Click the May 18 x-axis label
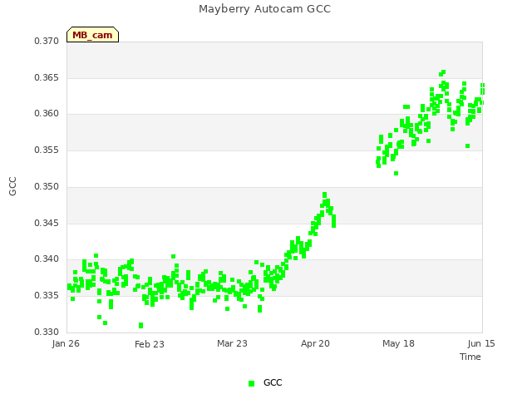The width and height of the screenshot is (532, 399). point(398,343)
